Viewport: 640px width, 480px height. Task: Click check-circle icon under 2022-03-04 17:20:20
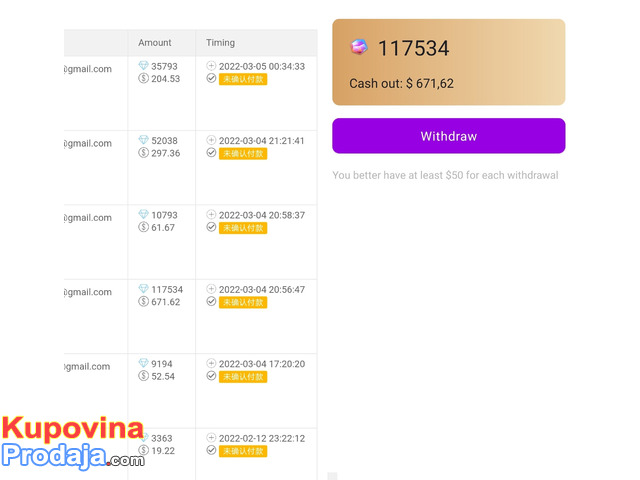click(211, 376)
